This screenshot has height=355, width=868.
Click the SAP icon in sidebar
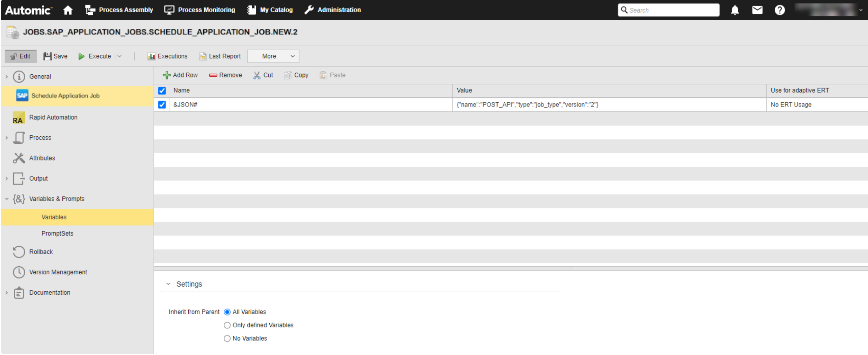tap(22, 95)
